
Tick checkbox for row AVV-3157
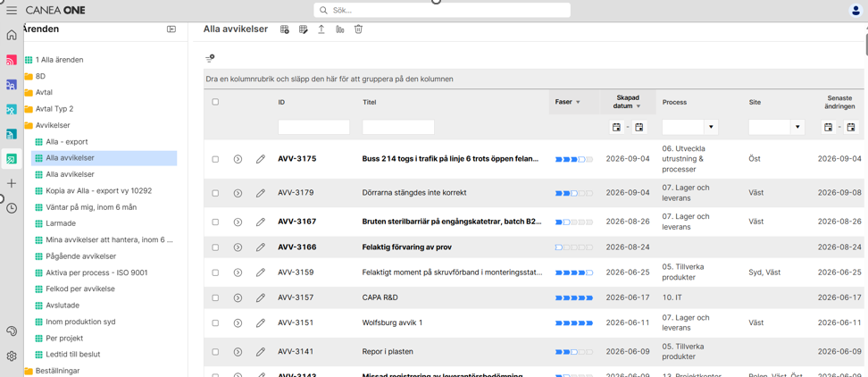coord(215,297)
